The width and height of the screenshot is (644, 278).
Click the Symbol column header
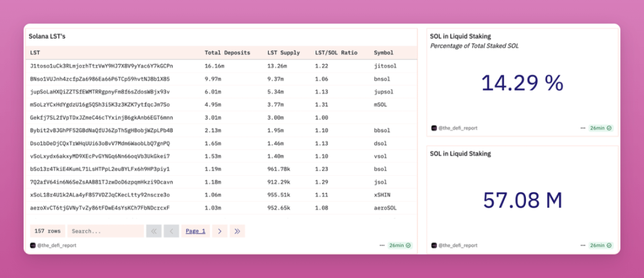click(x=383, y=52)
